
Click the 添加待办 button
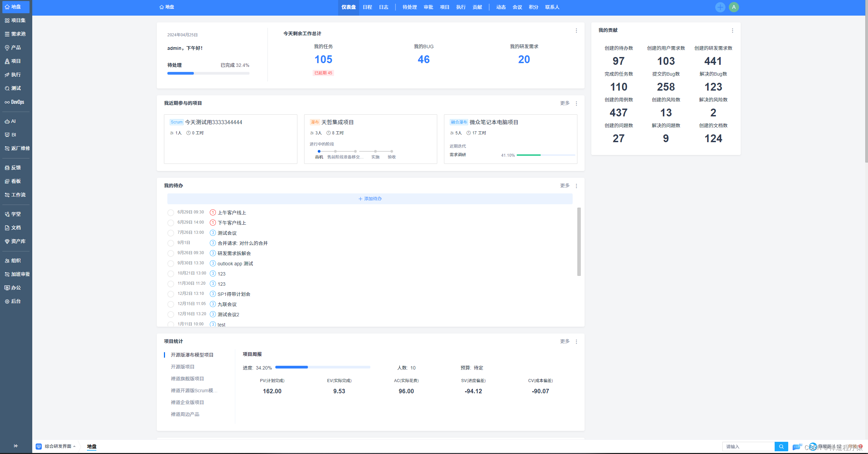370,199
